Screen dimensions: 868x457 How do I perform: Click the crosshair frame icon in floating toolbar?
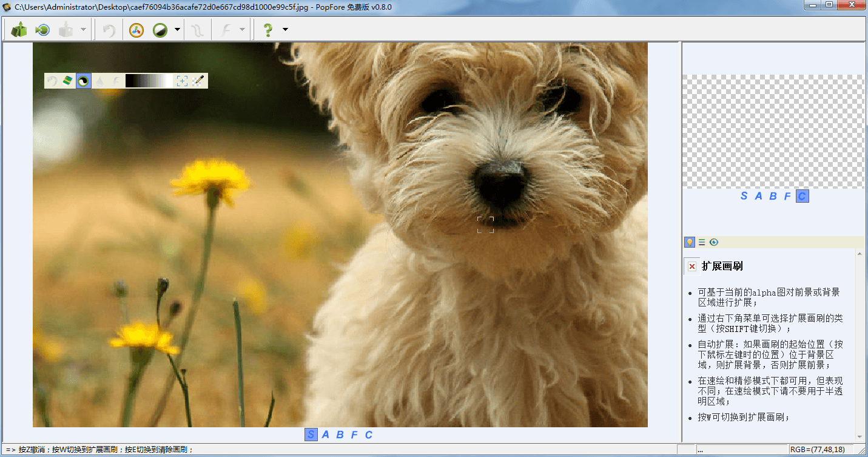(x=182, y=81)
